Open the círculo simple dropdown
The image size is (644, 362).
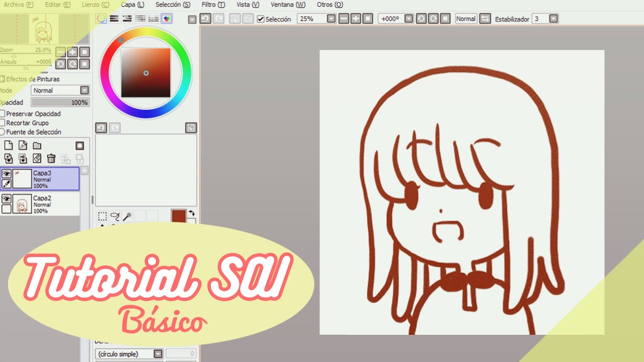158,354
